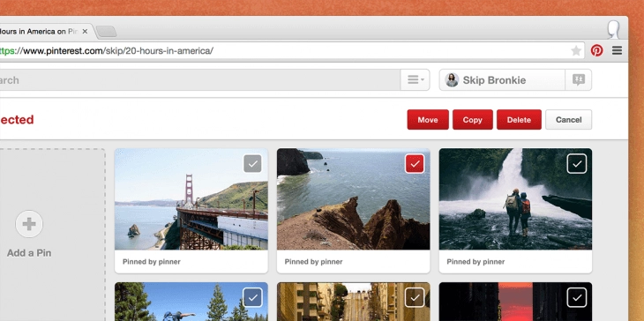Toggle checkbox on the pine trees pin
644x321 pixels.
(x=252, y=297)
